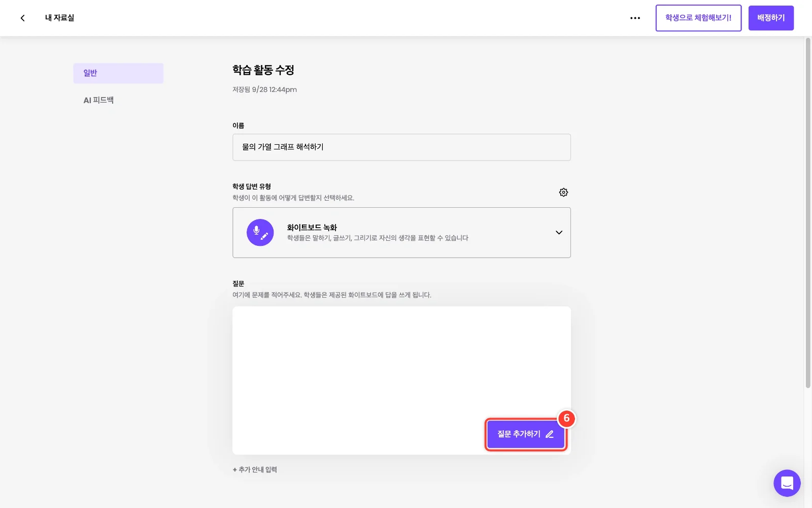The image size is (812, 508).
Task: Click the 이름 input field
Action: tap(401, 147)
